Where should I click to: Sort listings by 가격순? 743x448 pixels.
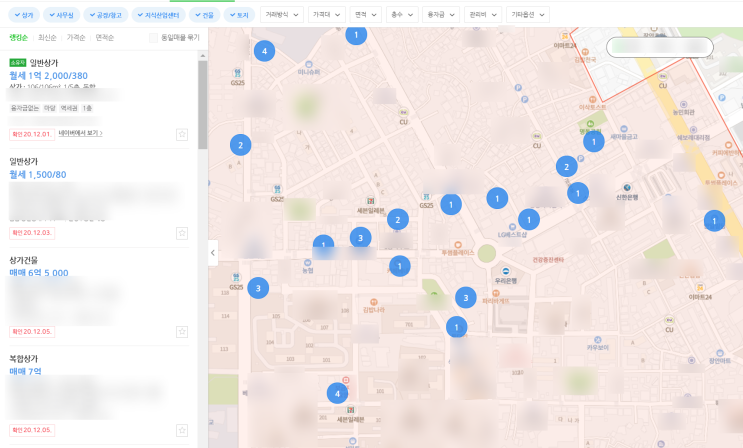click(x=76, y=37)
